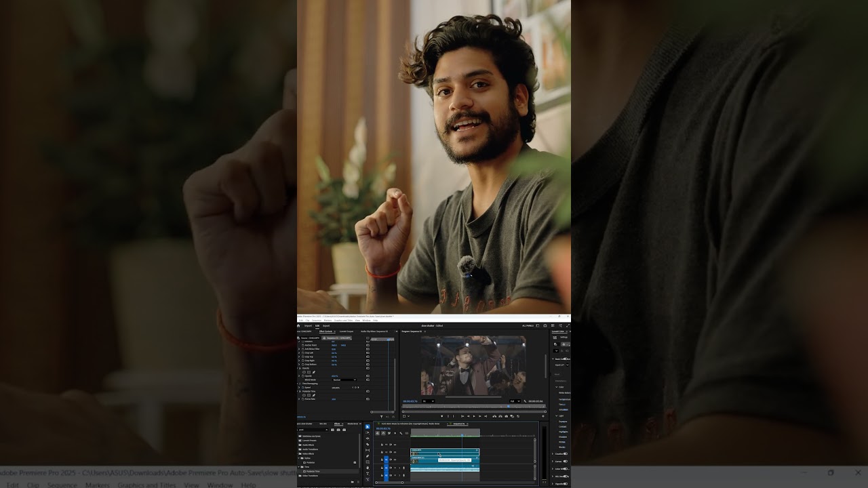Open the Blend Mode dropdown
868x488 pixels.
[344, 380]
